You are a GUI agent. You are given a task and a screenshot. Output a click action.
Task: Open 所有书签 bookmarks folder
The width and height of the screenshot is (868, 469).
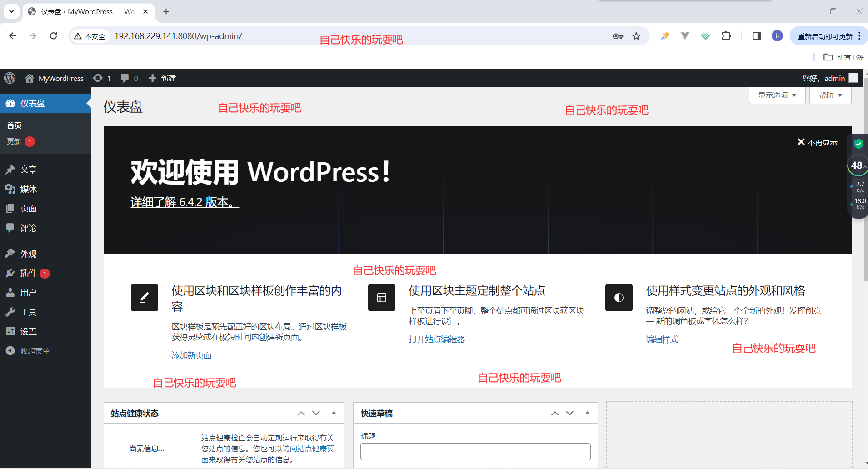point(844,57)
